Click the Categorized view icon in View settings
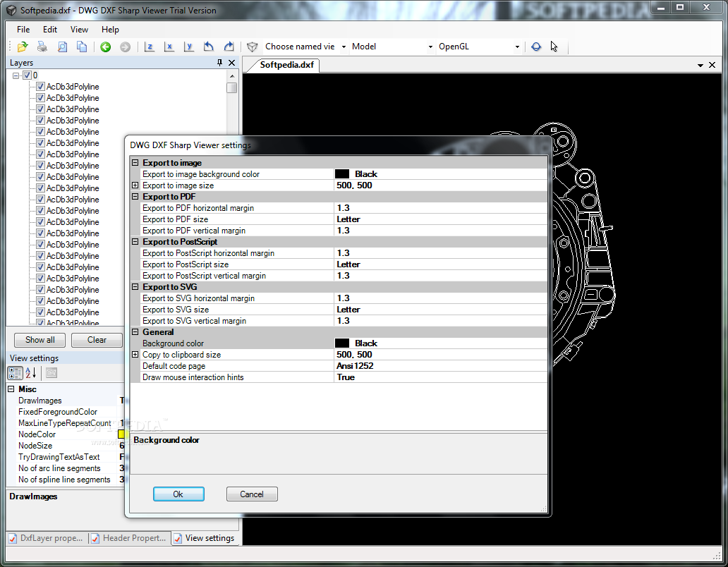This screenshot has width=728, height=567. [15, 372]
